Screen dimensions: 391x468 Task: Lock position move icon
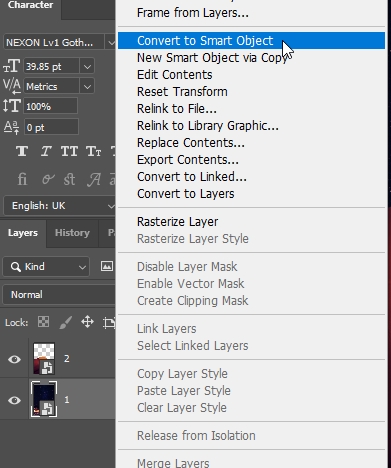pyautogui.click(x=87, y=322)
